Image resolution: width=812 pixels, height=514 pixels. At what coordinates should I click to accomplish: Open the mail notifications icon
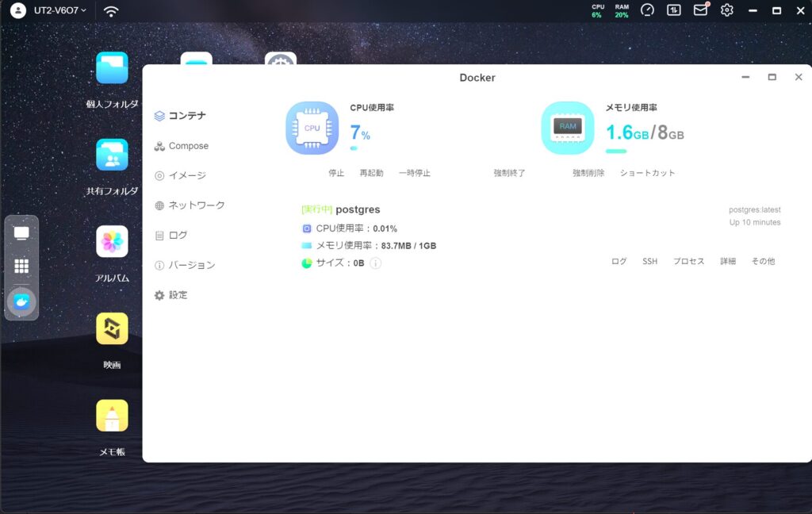(x=701, y=10)
